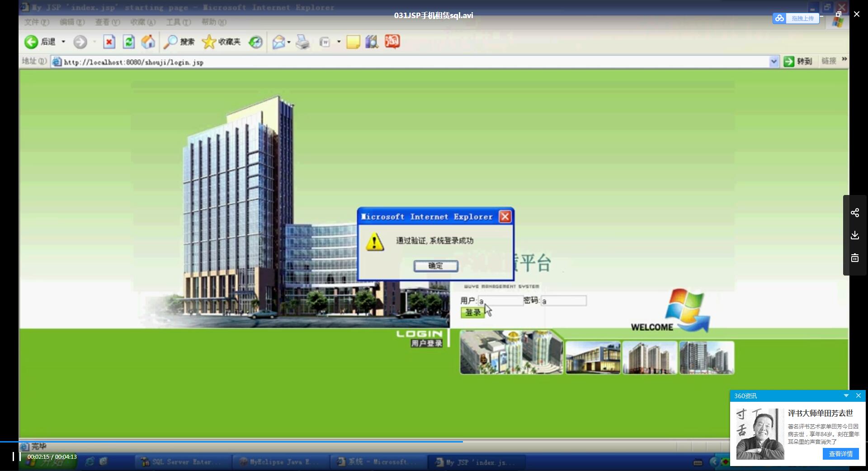The image size is (868, 471).
Task: Expand Edit icon dropdown arrow
Action: 339,42
